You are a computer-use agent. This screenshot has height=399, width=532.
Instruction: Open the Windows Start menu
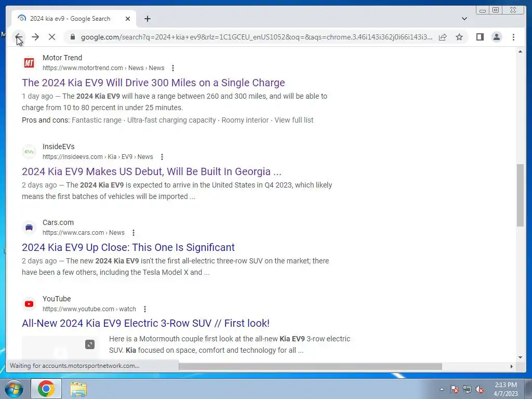pos(13,389)
